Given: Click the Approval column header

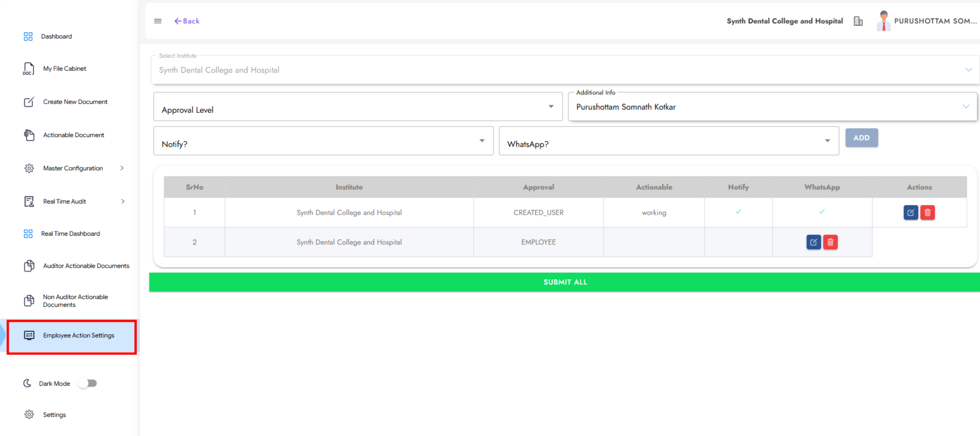Looking at the screenshot, I should (538, 187).
